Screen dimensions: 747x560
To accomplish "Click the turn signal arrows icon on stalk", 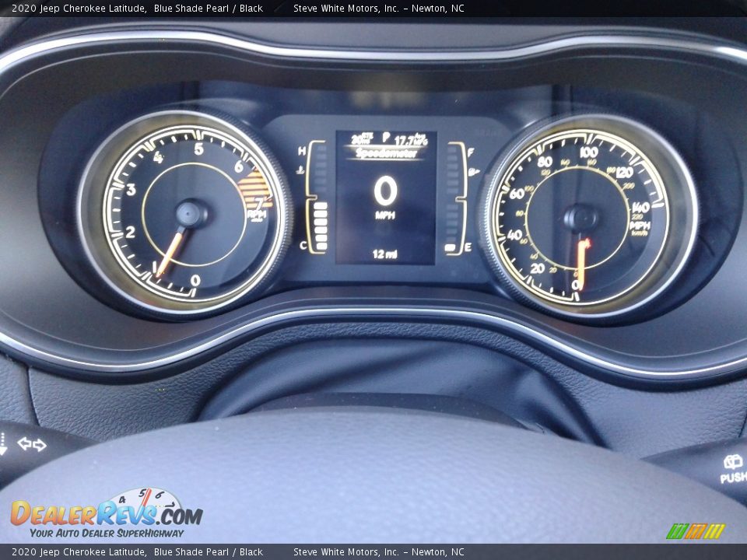I will pos(32,444).
